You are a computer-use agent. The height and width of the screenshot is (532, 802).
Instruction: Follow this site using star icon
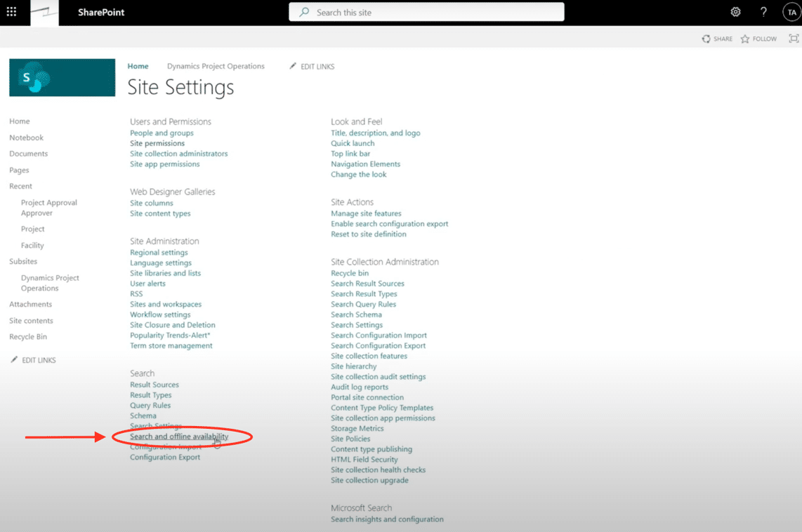click(745, 39)
